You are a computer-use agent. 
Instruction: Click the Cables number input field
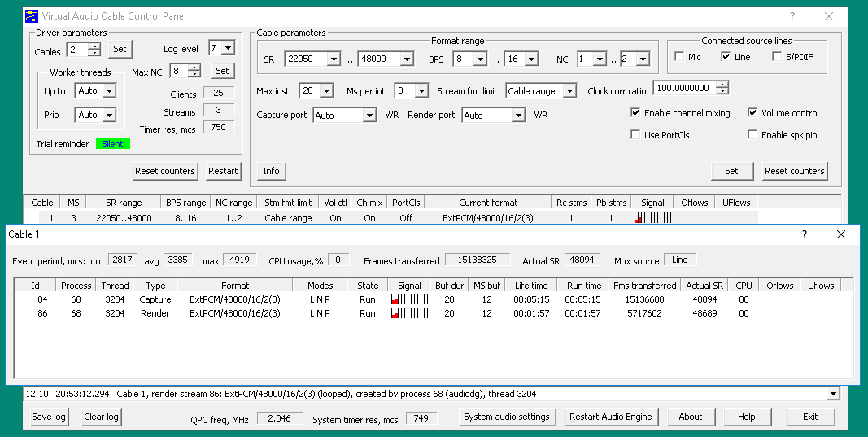point(78,50)
